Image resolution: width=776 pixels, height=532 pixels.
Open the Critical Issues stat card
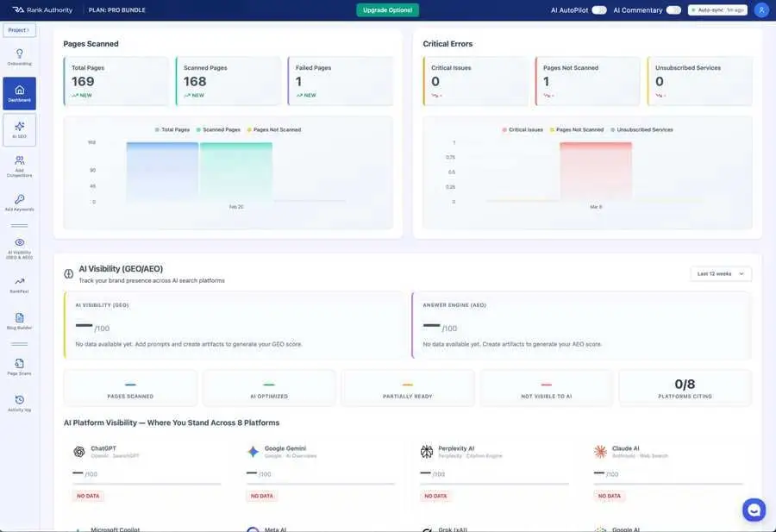[476, 81]
